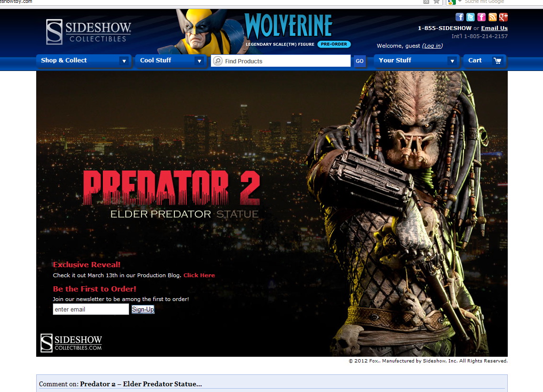Viewport: 543px width, 392px height.
Task: Open the Shop & Collect menu
Action: pos(83,60)
